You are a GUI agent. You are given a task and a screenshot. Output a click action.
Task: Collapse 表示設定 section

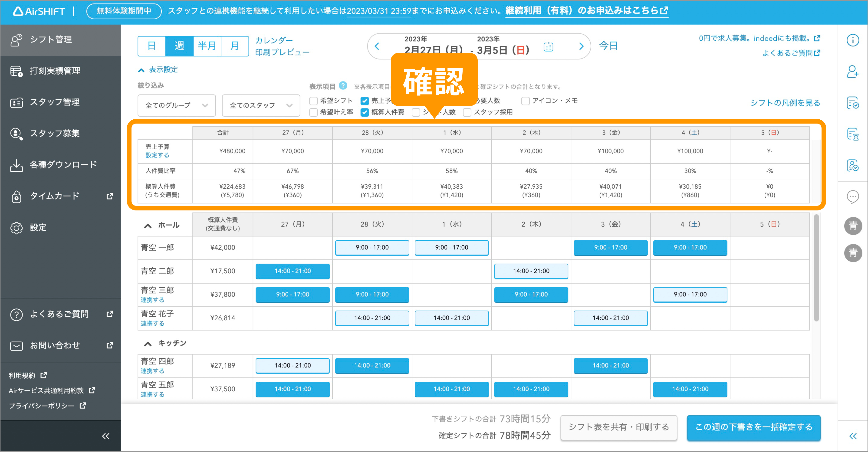(x=158, y=70)
